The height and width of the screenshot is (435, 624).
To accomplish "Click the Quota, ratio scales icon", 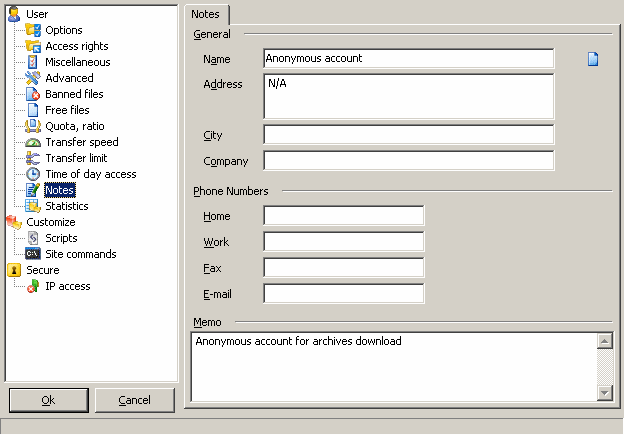I will 33,126.
